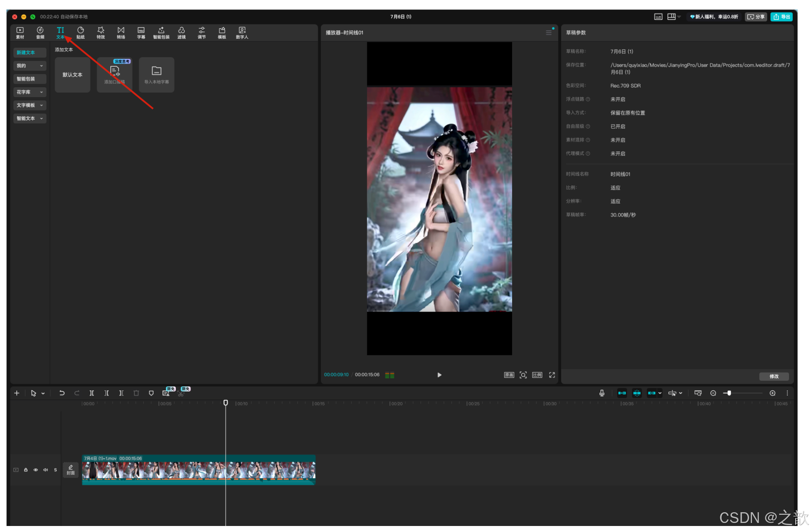Open the 调节 (adjustment) panel
Screen dimensions: 811x532
(202, 33)
